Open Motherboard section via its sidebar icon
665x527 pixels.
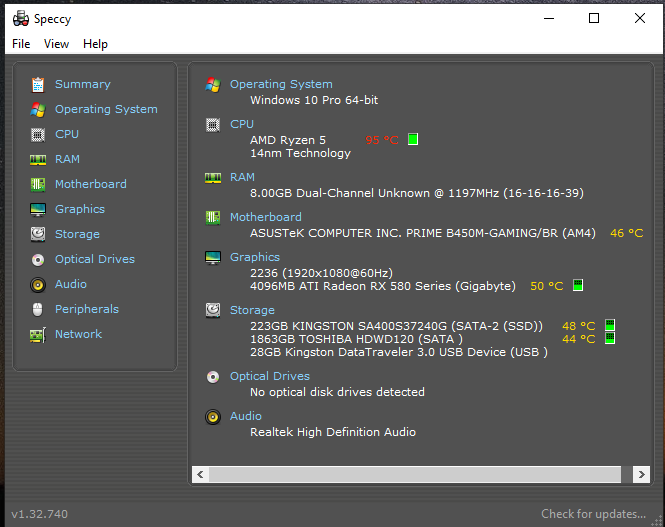click(38, 185)
